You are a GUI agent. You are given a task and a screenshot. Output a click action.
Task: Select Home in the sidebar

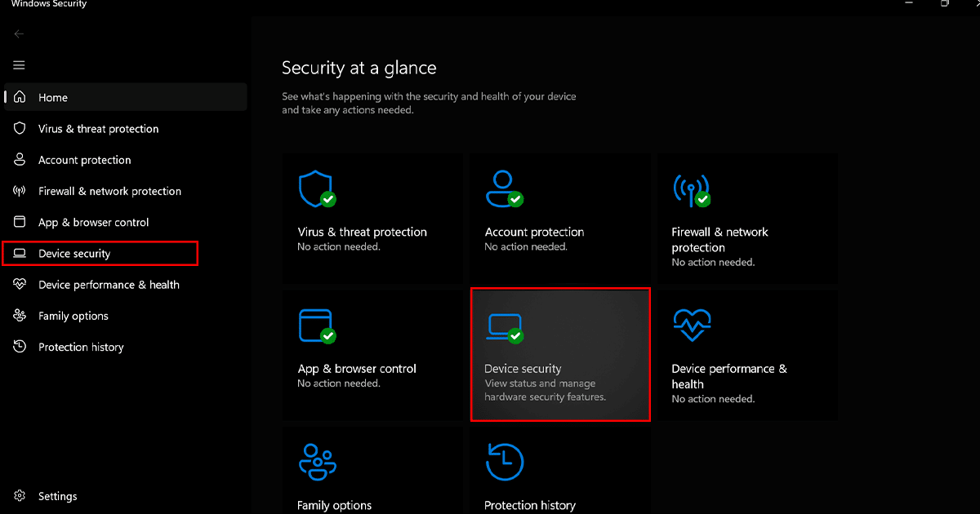[53, 98]
